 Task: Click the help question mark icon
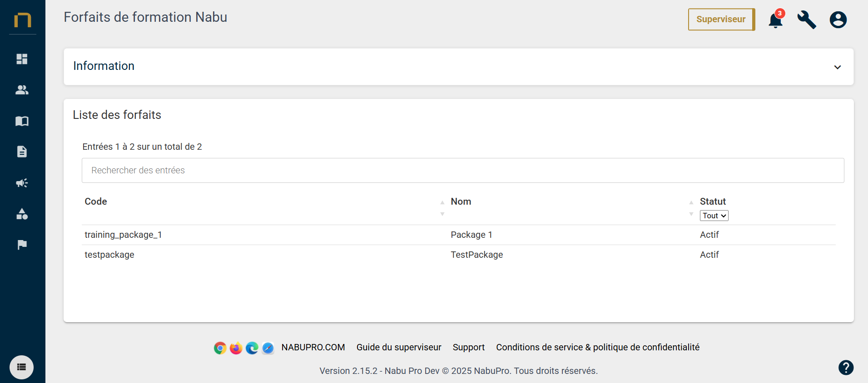tap(846, 368)
